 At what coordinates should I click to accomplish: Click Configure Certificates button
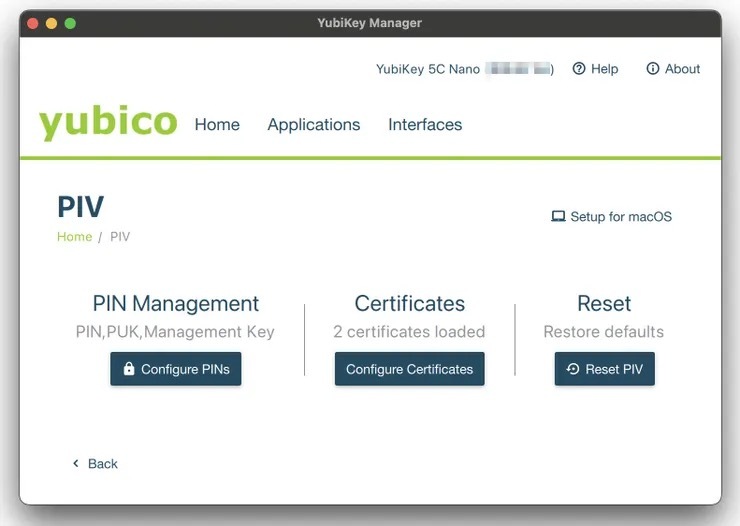coord(410,369)
